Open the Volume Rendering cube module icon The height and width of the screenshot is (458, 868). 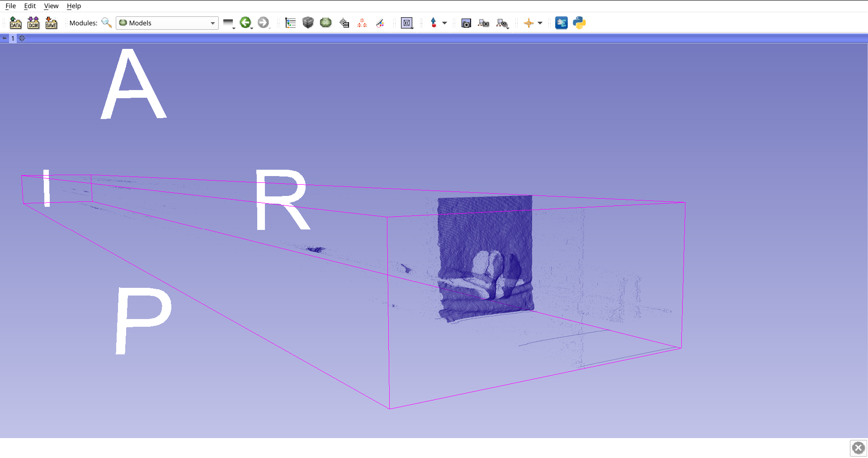coord(308,23)
